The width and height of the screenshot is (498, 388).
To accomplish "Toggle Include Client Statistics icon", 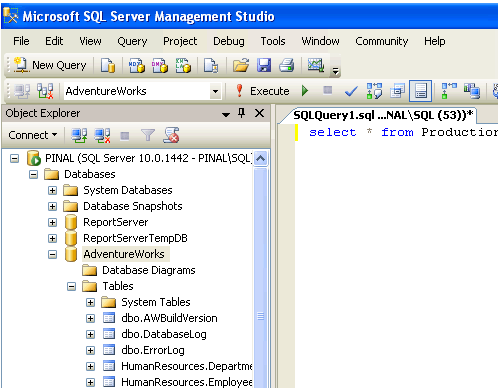I will [472, 91].
